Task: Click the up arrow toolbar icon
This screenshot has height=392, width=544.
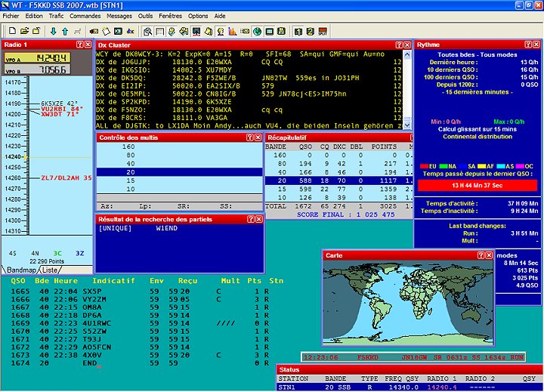Action: point(65,31)
